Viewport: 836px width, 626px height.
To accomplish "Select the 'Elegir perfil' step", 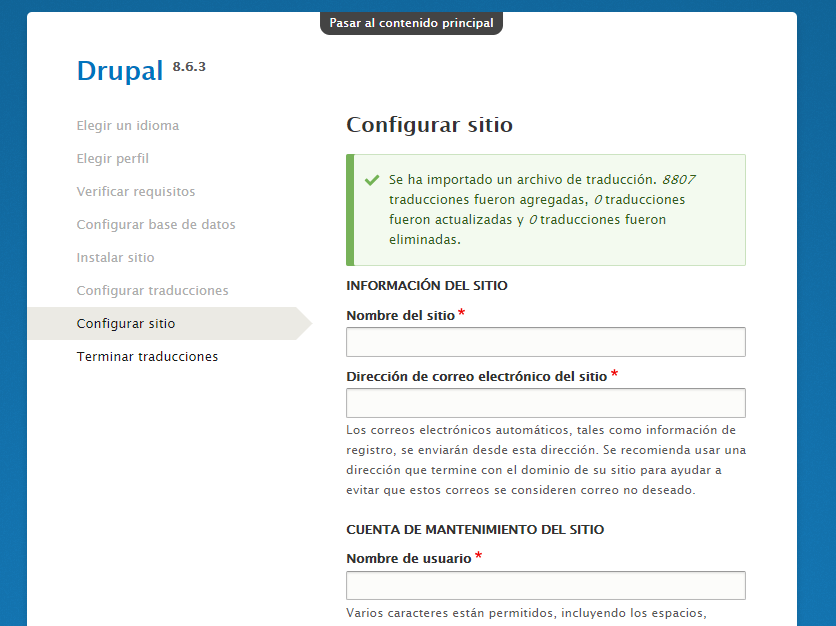I will point(112,158).
